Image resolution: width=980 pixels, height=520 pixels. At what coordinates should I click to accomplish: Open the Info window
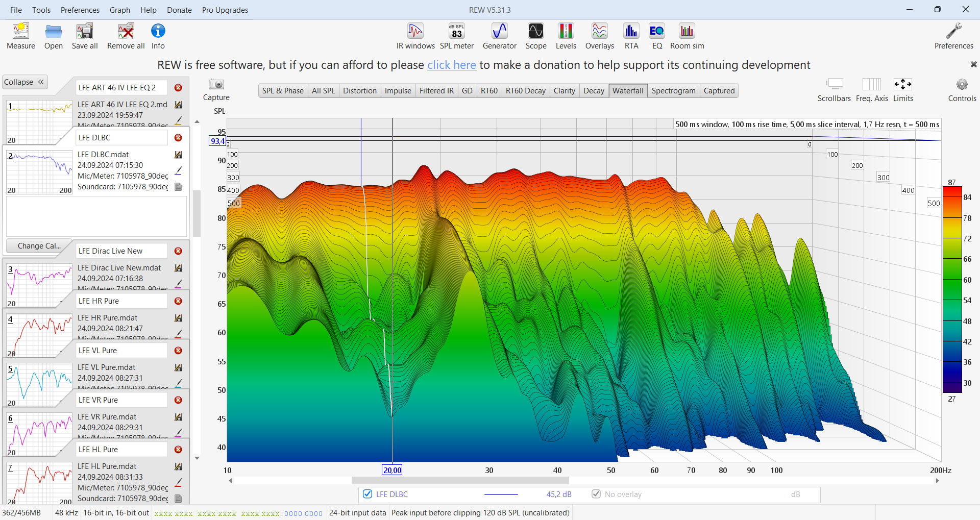158,36
